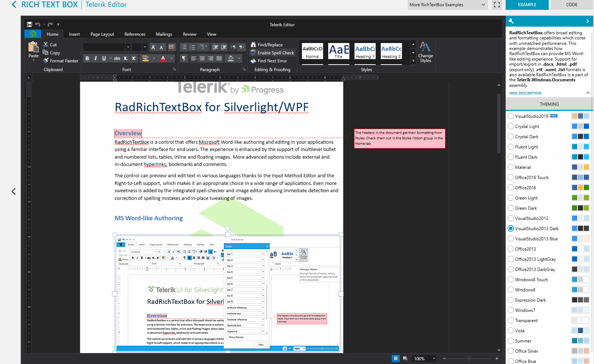594x364 pixels.
Task: Open the More RichTextBox Examples dropdown
Action: [448, 5]
